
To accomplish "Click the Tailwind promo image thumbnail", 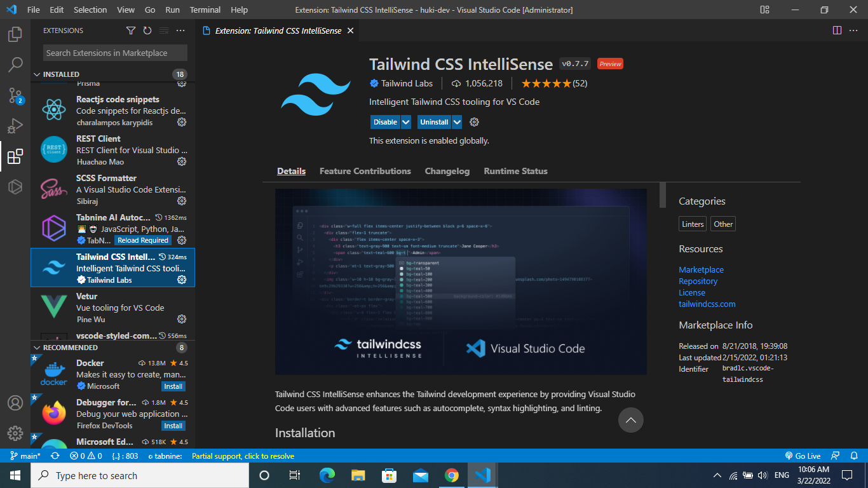I will tap(461, 281).
